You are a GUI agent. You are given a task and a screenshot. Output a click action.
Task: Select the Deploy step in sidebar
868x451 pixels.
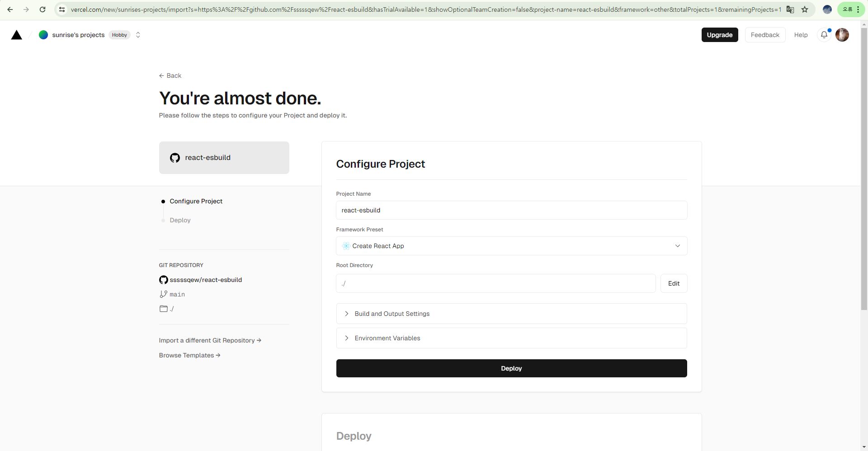pyautogui.click(x=180, y=220)
